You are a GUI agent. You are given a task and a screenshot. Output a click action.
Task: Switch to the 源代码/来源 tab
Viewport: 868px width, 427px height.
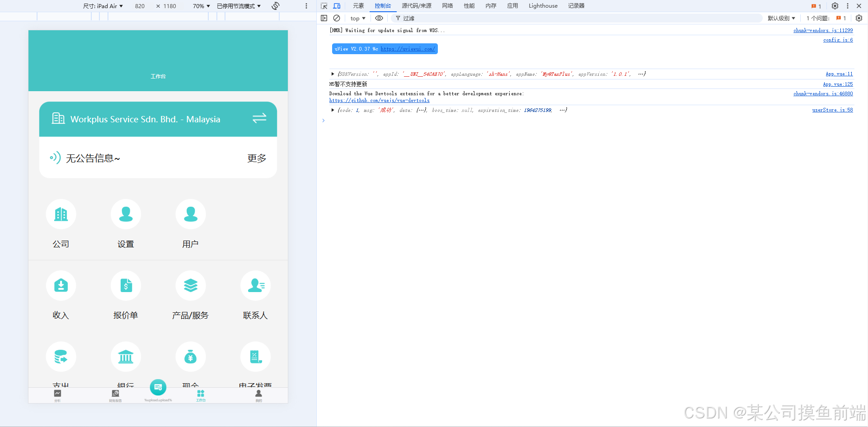click(x=417, y=6)
